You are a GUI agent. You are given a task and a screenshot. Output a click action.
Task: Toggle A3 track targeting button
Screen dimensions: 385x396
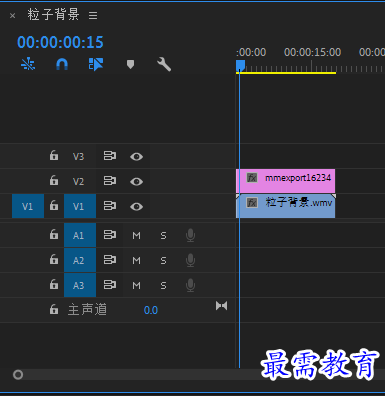coord(80,285)
